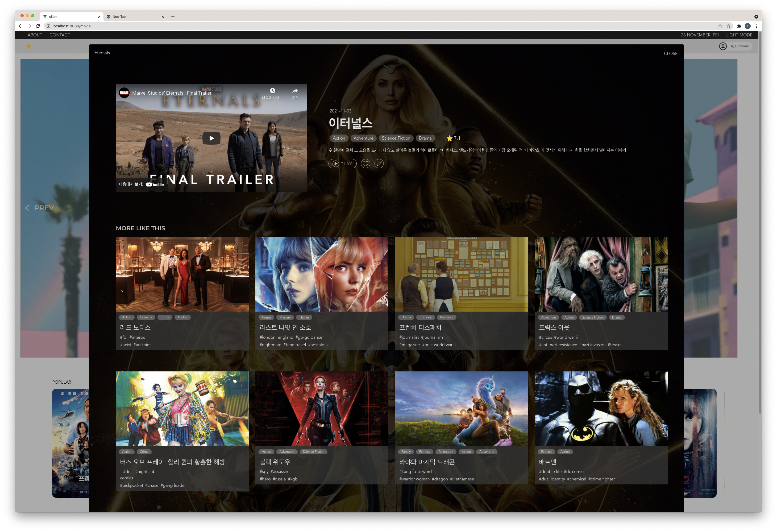Select the Science Fiction genre tag
This screenshot has height=532, width=777.
(x=396, y=138)
